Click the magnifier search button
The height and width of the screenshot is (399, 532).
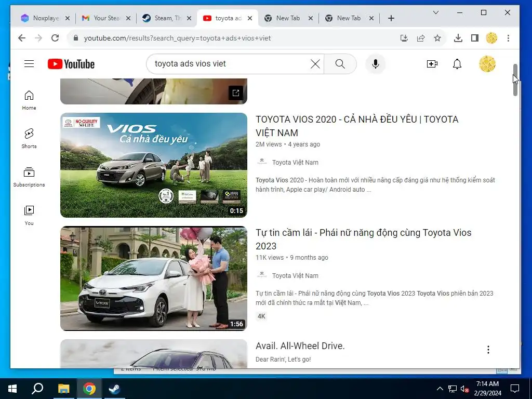point(340,64)
